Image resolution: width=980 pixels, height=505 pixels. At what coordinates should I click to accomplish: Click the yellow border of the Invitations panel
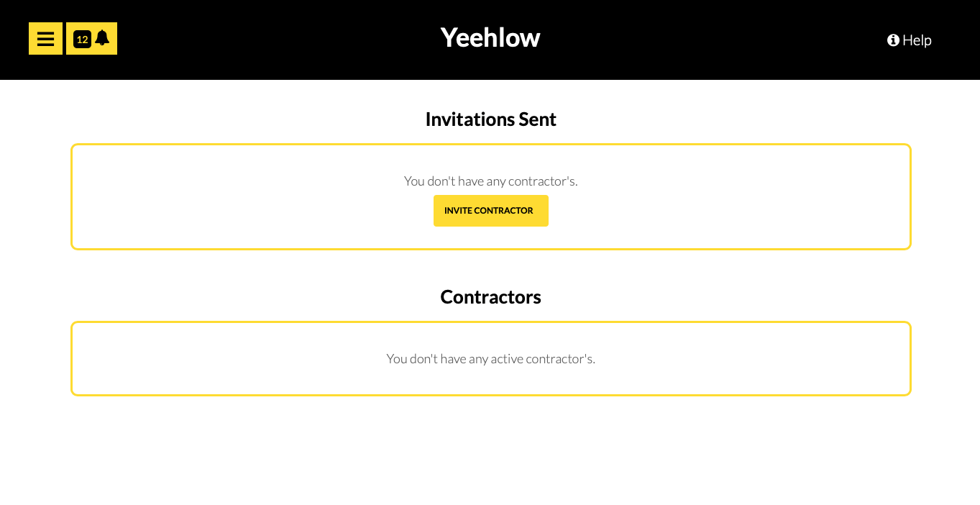click(491, 145)
